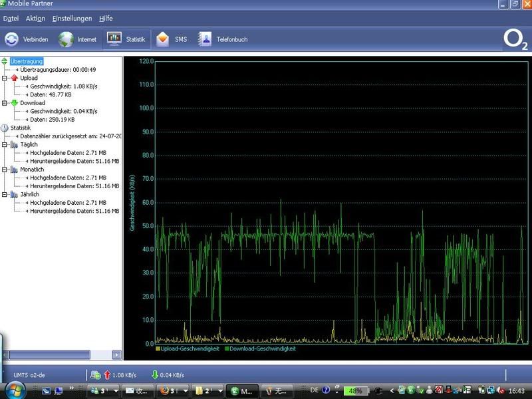Viewport: 532px width, 399px height.
Task: Click the Täglich chart icon
Action: click(14, 145)
